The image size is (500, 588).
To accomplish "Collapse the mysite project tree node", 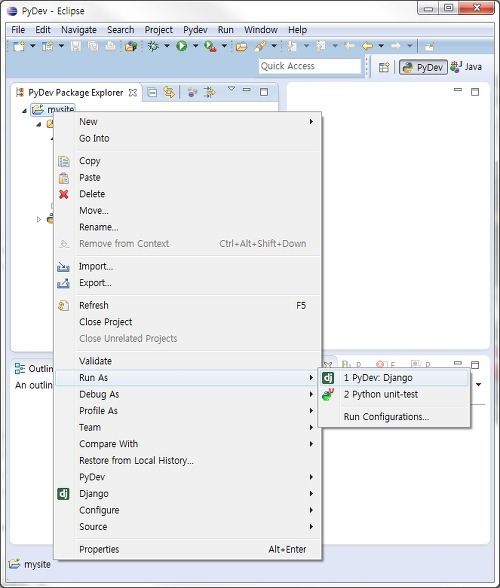I will tap(24, 111).
